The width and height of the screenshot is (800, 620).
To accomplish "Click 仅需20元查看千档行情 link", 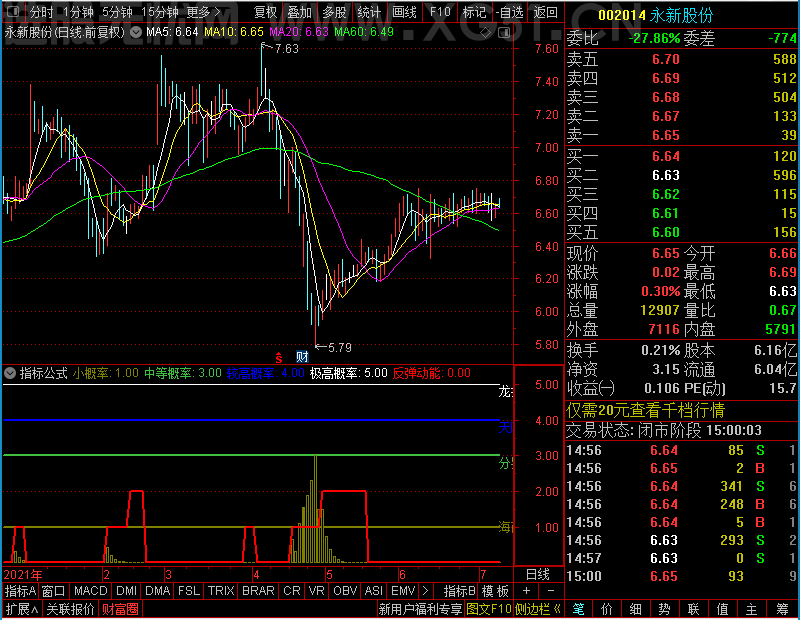I will click(x=645, y=410).
